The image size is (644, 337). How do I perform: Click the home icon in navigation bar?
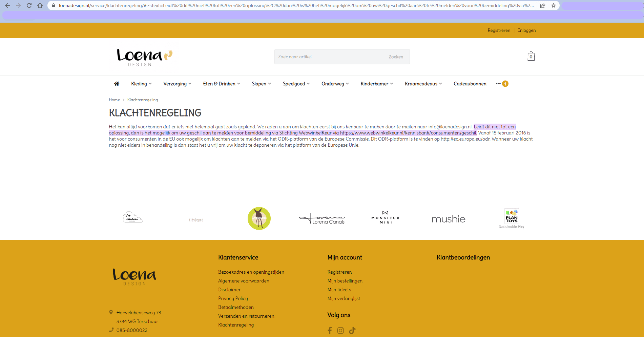pyautogui.click(x=117, y=84)
